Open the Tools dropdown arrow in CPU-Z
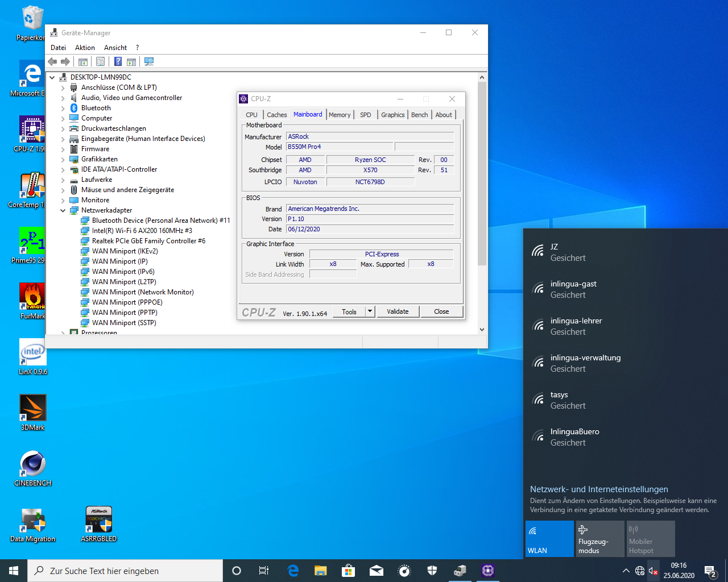728x582 pixels. 370,311
